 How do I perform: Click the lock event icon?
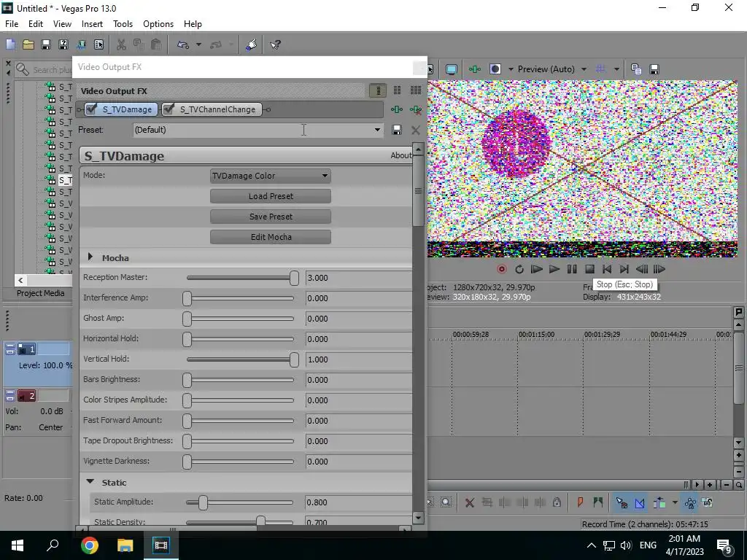coord(557,502)
